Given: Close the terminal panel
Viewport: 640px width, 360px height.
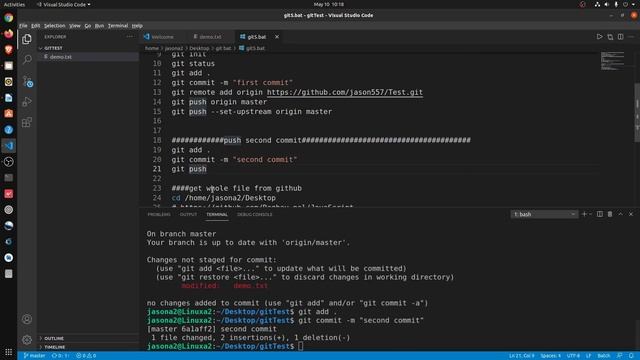Looking at the screenshot, I should 631,214.
